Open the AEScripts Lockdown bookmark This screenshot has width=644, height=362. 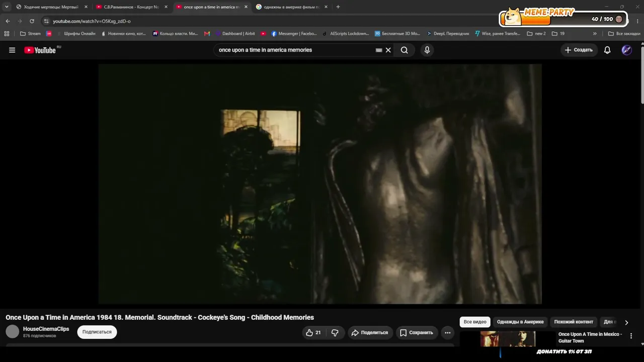(x=346, y=34)
